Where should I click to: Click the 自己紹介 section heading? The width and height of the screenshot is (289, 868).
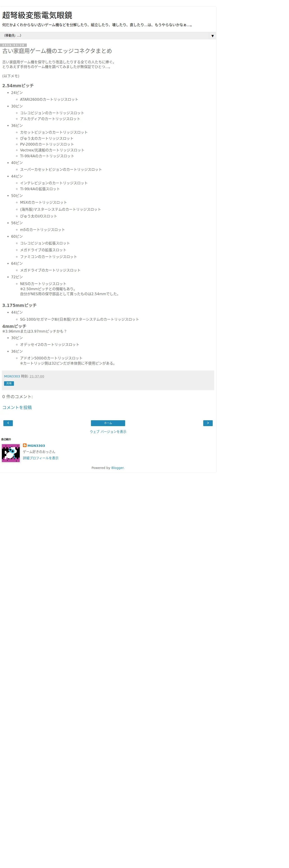click(6, 439)
